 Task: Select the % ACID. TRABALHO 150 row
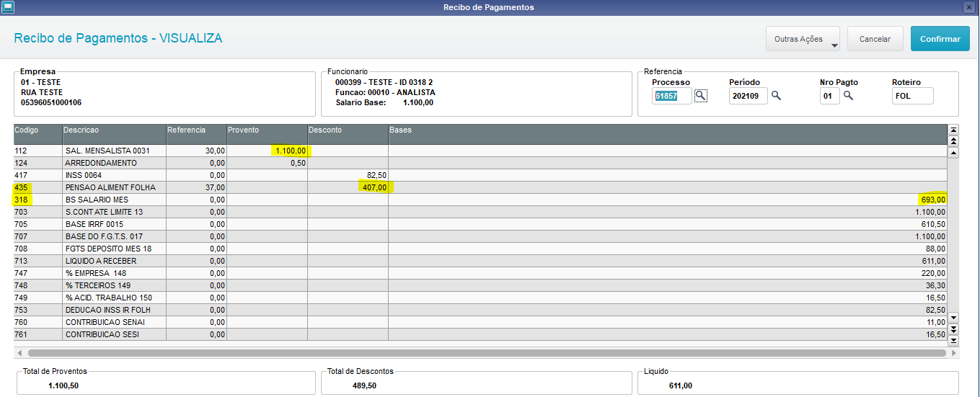tap(480, 298)
